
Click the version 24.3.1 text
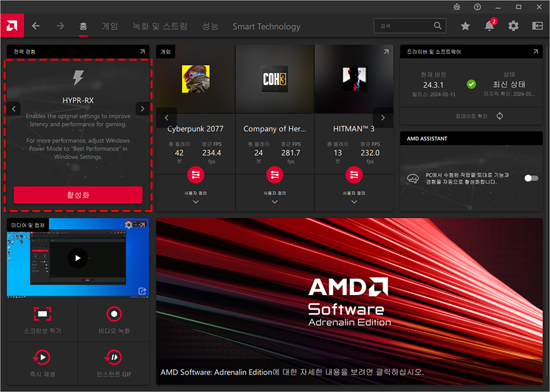coord(433,85)
